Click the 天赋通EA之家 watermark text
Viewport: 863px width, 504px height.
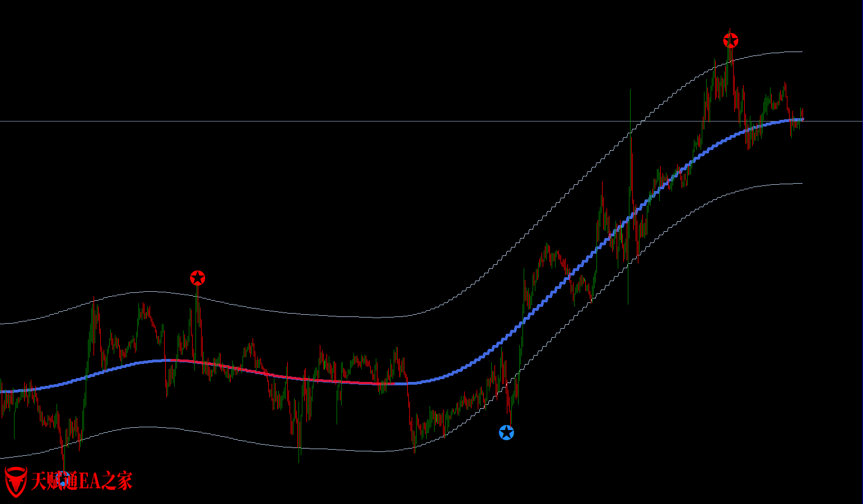click(x=81, y=481)
